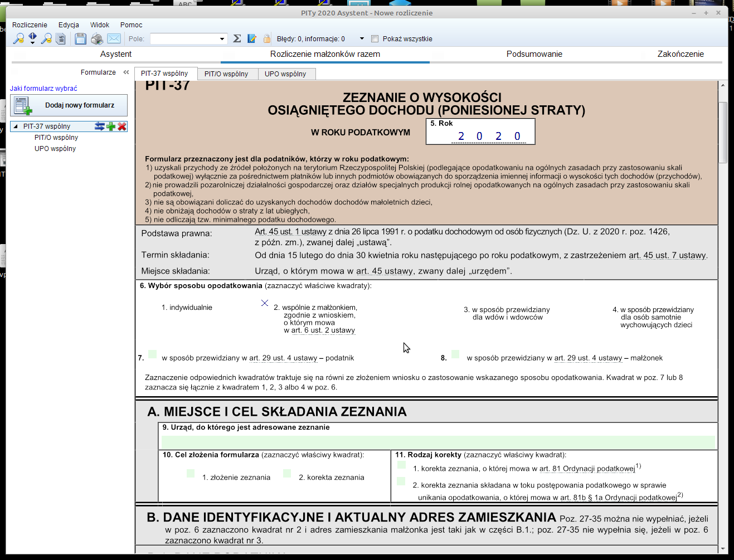This screenshot has width=734, height=560.
Task: Click 'Dodaj nowy formularz' button
Action: tap(69, 105)
